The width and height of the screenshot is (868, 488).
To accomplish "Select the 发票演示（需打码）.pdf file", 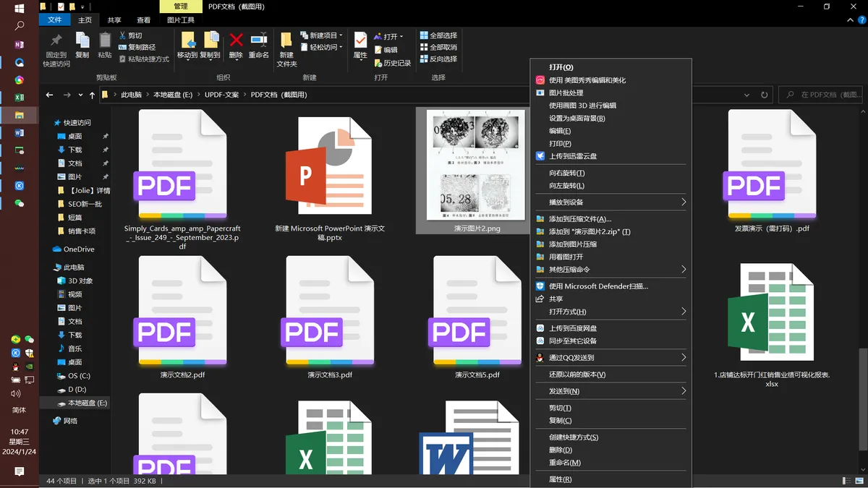I will [x=771, y=165].
